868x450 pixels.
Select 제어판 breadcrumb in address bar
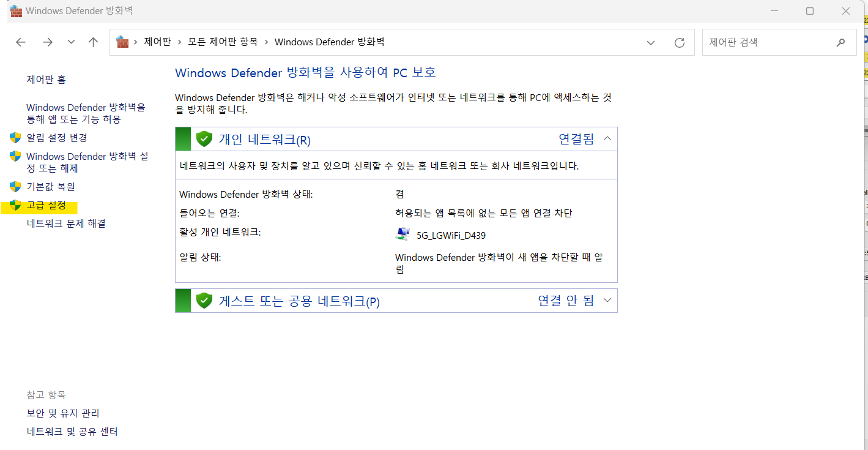[x=157, y=42]
